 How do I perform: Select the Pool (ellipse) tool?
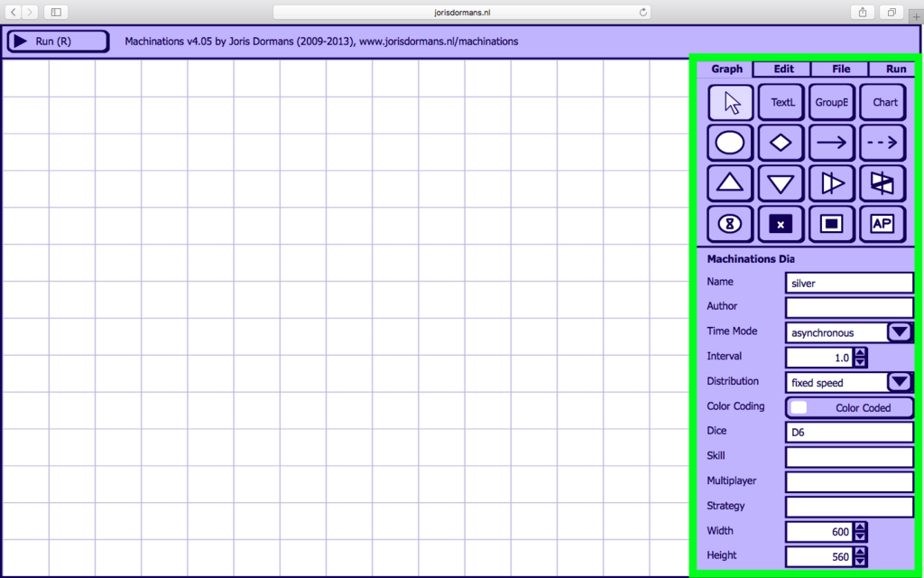730,143
